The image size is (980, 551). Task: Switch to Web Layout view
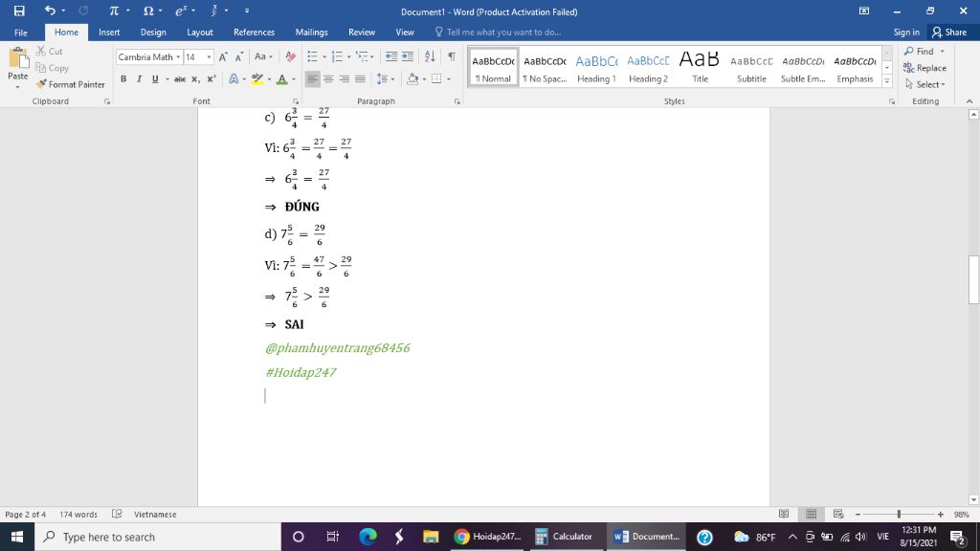point(838,514)
